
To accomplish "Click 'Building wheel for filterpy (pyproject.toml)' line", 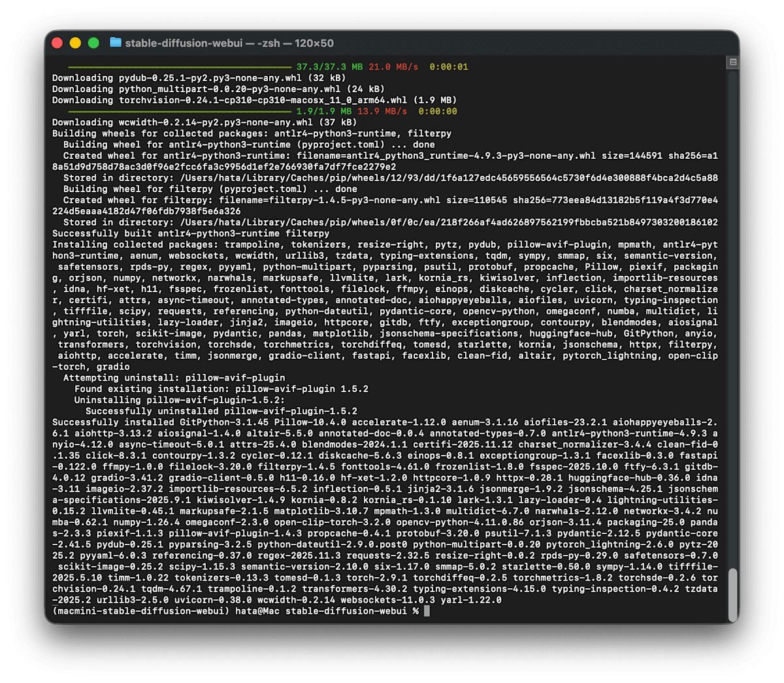I will [x=210, y=189].
